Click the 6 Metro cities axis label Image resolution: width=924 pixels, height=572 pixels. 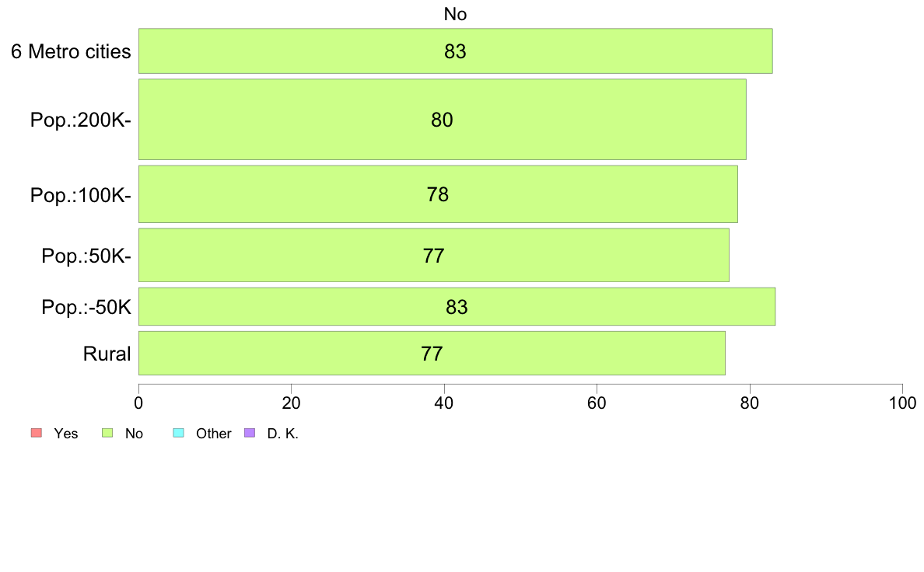tap(71, 52)
